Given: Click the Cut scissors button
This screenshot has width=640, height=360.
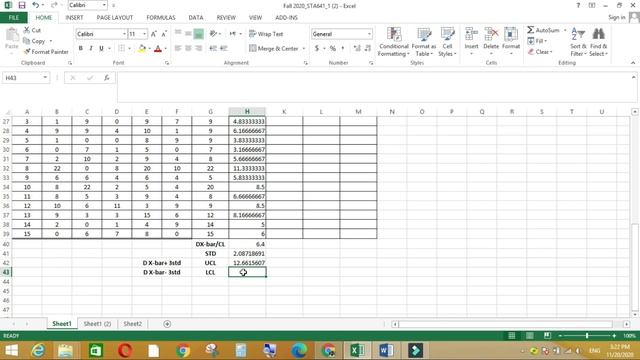Looking at the screenshot, I should [32, 30].
